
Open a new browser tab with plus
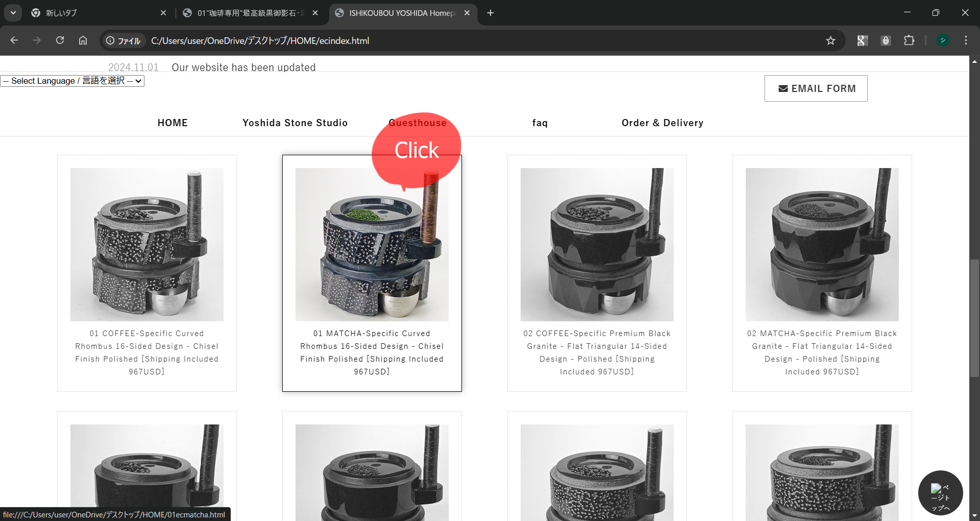[491, 13]
